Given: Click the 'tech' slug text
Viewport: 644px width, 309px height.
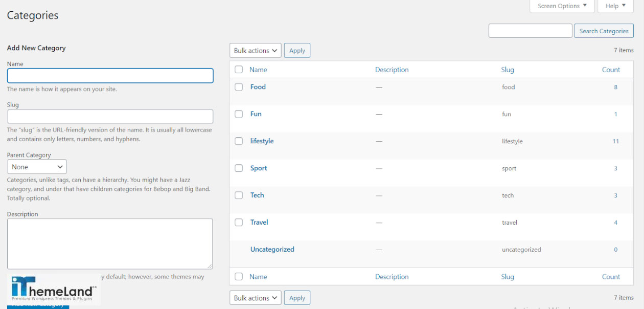Looking at the screenshot, I should (508, 195).
